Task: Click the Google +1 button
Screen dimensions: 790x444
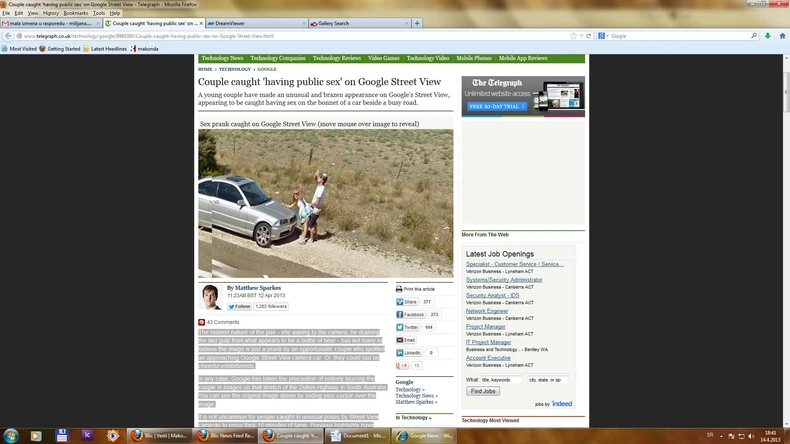Action: point(403,366)
